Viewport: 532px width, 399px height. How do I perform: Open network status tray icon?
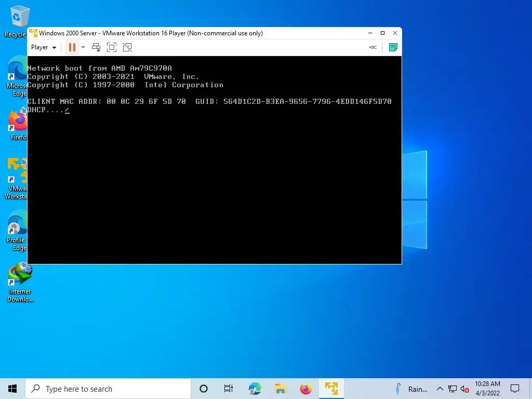tap(453, 389)
